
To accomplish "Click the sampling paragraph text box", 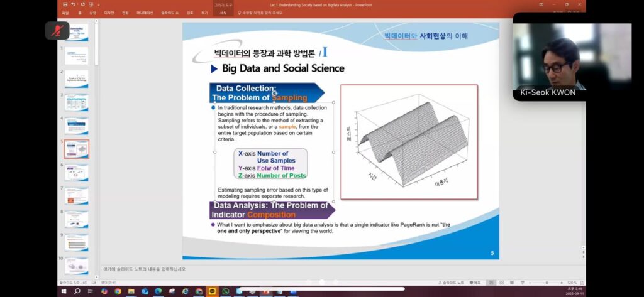I will click(273, 124).
